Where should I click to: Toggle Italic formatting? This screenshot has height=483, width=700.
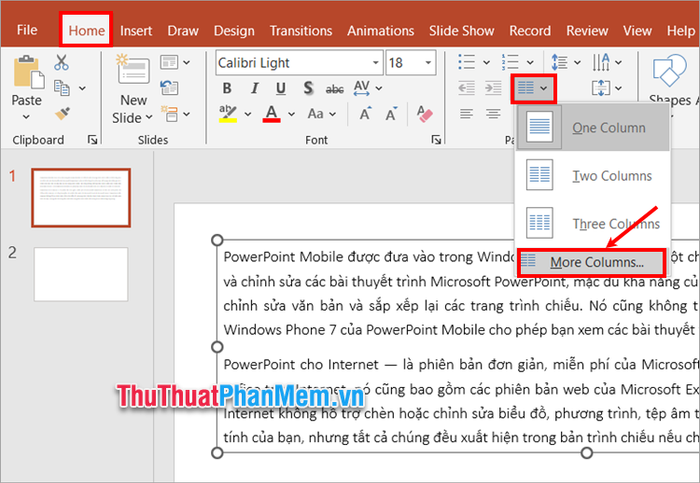point(254,88)
